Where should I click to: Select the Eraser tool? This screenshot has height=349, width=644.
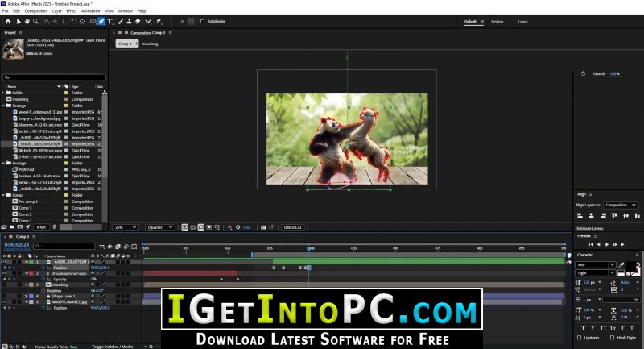coord(138,21)
